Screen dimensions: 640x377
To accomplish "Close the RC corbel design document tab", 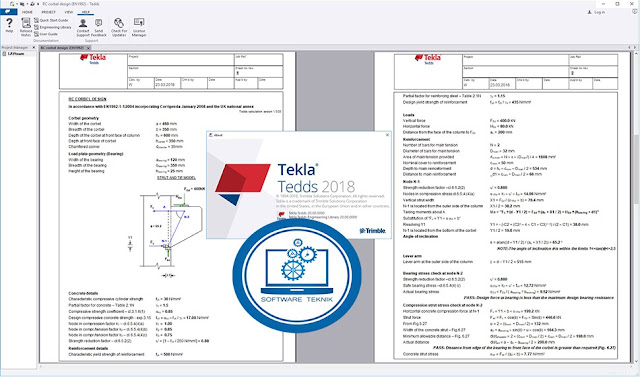I will 89,48.
